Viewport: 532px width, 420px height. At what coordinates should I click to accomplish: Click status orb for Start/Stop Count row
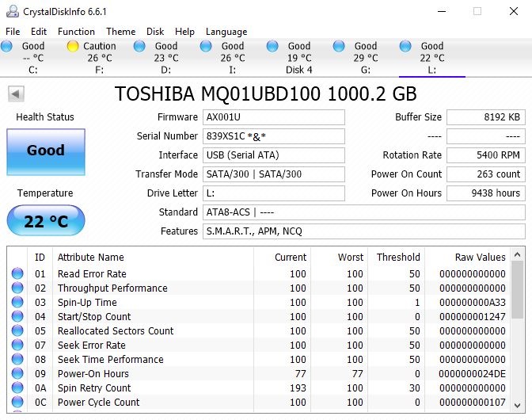pyautogui.click(x=17, y=316)
